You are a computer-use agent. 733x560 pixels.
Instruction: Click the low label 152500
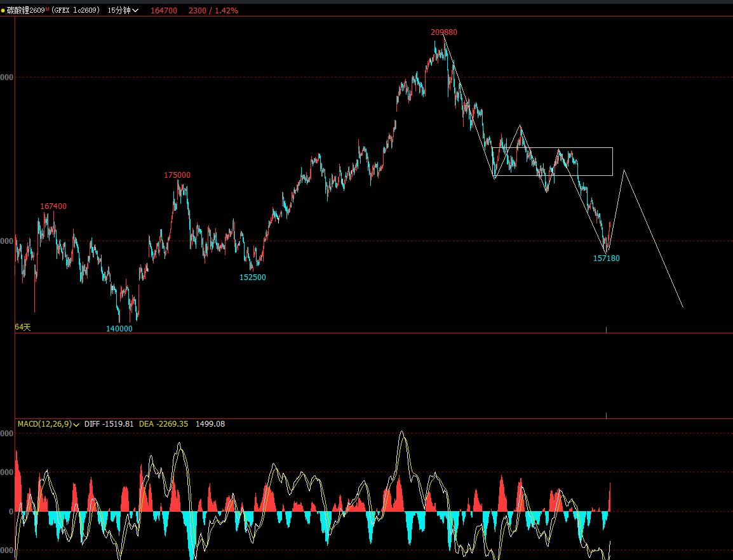point(252,277)
